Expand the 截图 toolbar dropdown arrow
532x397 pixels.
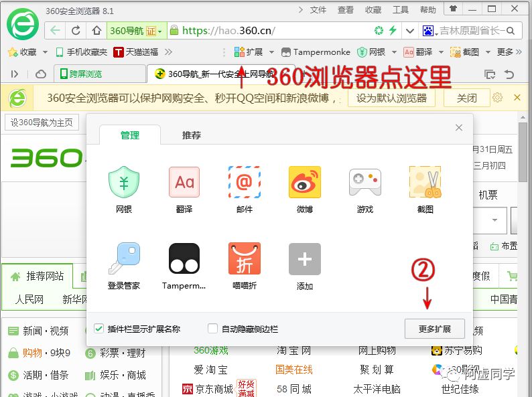click(488, 52)
